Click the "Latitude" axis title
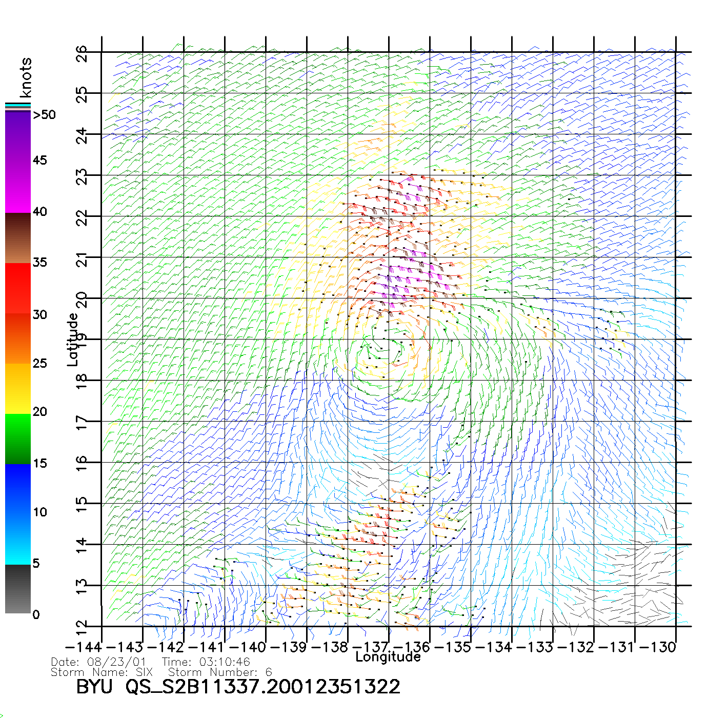Image resolution: width=728 pixels, height=718 pixels. [x=72, y=339]
